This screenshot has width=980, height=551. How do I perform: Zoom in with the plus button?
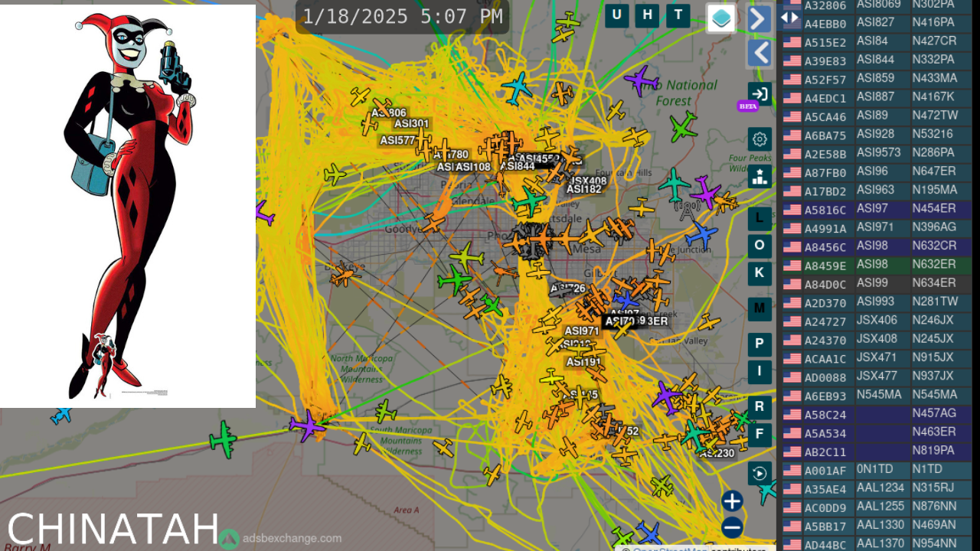pos(732,501)
